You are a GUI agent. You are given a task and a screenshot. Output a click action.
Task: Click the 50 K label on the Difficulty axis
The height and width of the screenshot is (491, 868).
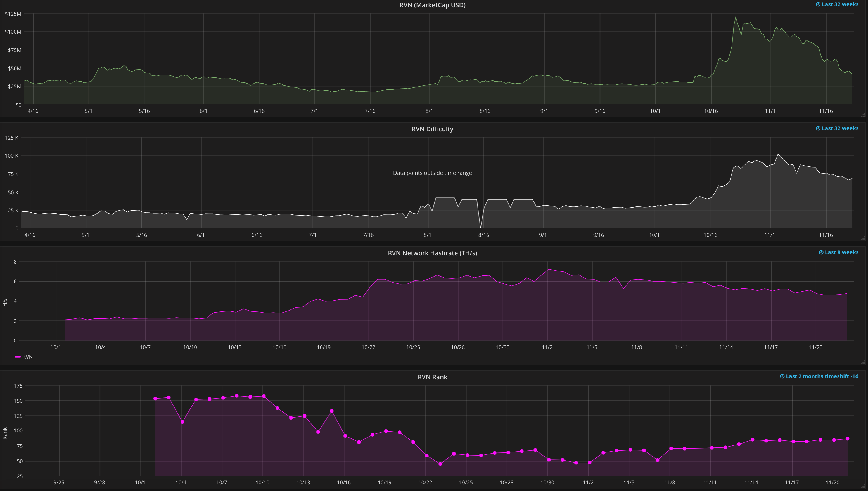(13, 192)
